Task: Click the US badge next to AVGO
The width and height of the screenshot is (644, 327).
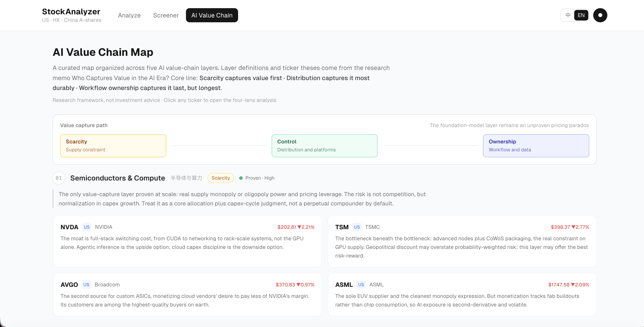Action: (86, 285)
